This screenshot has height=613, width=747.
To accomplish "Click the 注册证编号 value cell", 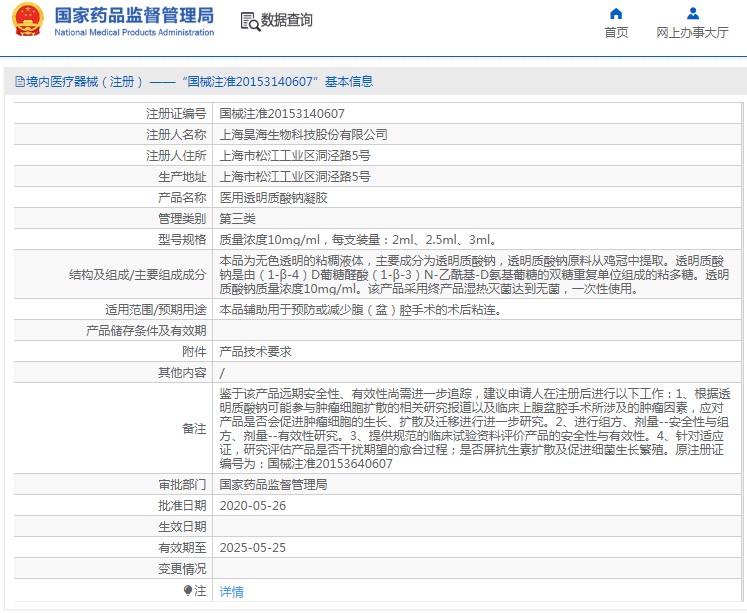I will pyautogui.click(x=282, y=114).
